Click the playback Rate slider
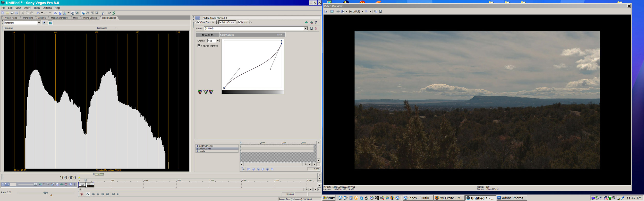This screenshot has width=644, height=201. pos(46,193)
